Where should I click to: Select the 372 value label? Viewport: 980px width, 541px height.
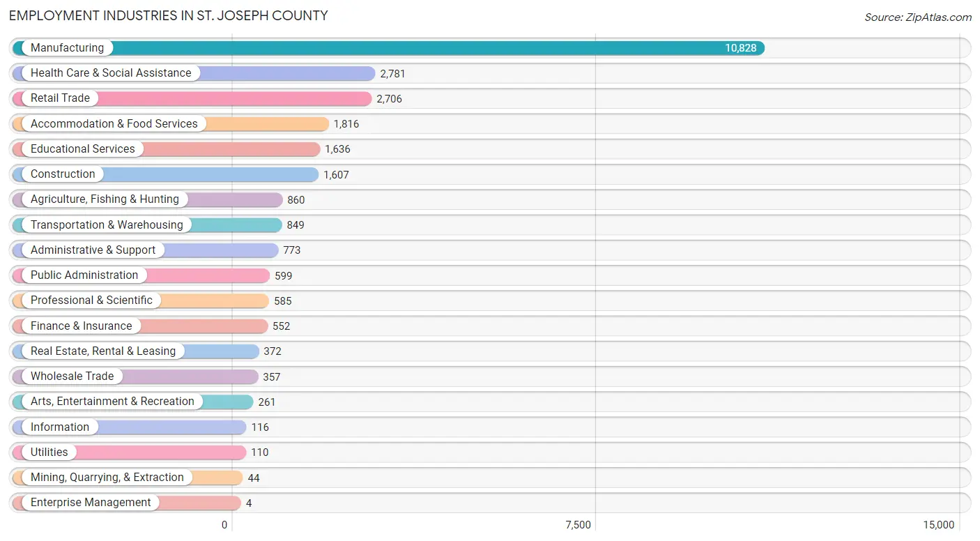point(273,351)
